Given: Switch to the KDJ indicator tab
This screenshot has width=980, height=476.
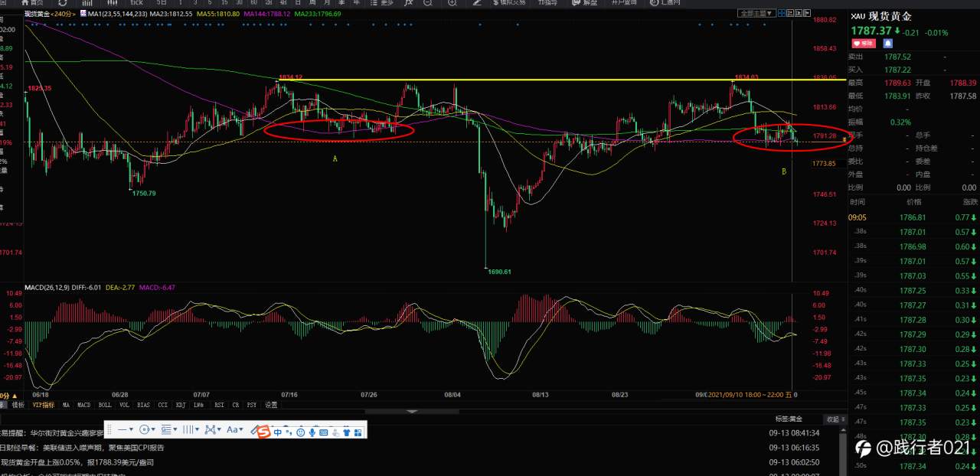Looking at the screenshot, I should pyautogui.click(x=181, y=405).
